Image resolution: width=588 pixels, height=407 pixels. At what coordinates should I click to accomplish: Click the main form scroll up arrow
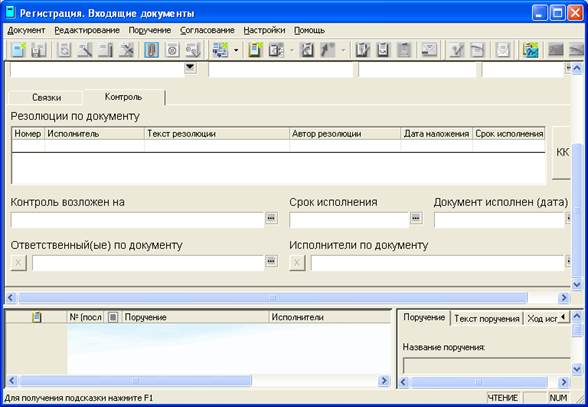tap(577, 68)
